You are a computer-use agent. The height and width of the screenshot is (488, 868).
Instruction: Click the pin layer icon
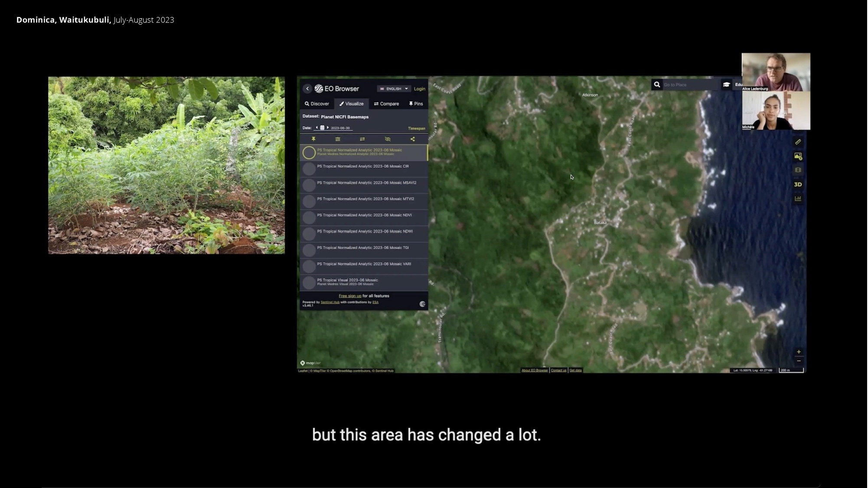[313, 139]
